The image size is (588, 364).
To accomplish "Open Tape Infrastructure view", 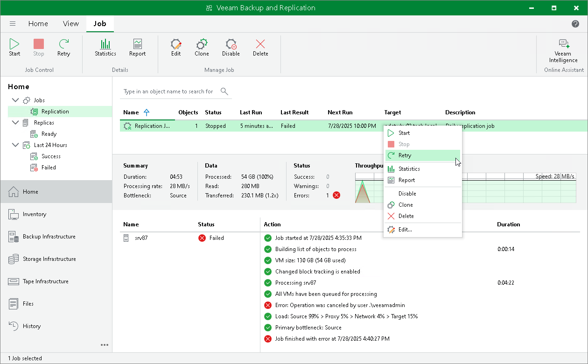I will (56, 281).
